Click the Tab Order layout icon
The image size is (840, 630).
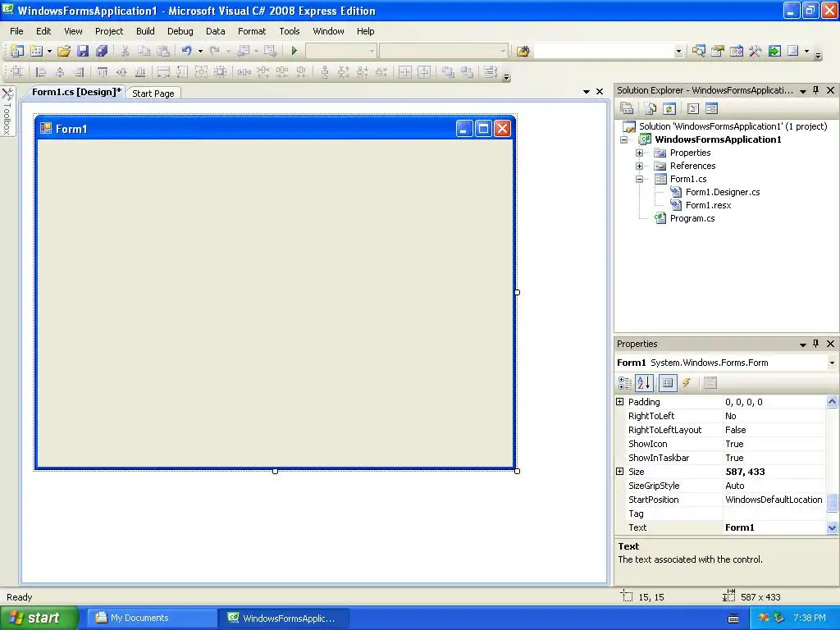click(x=490, y=72)
